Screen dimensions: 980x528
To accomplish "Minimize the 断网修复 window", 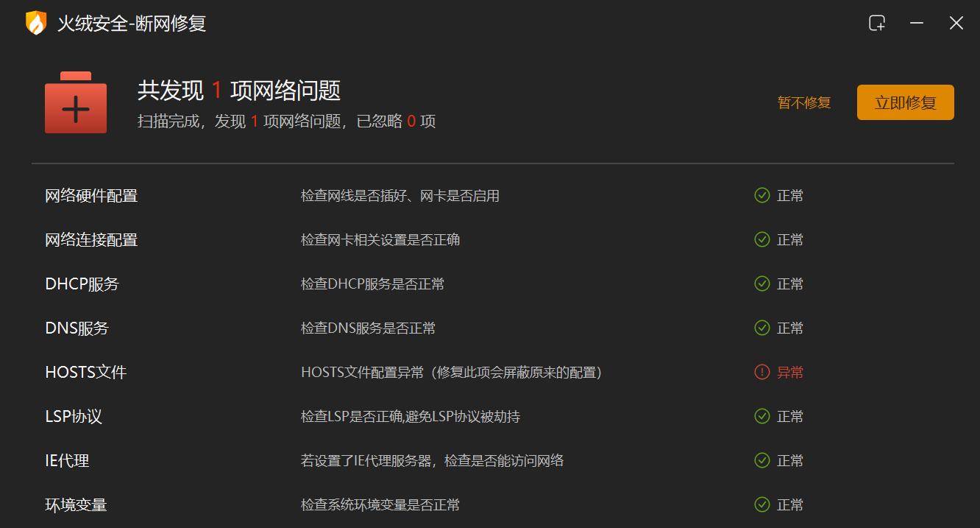I will [916, 23].
